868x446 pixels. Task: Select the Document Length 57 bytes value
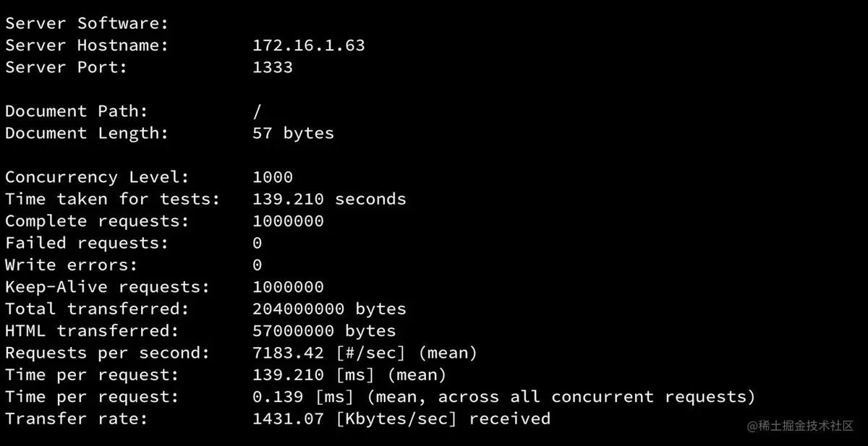293,134
